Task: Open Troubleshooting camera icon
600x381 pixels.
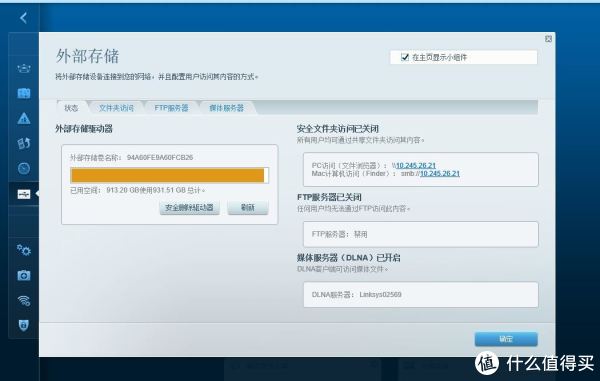Action: tap(24, 275)
